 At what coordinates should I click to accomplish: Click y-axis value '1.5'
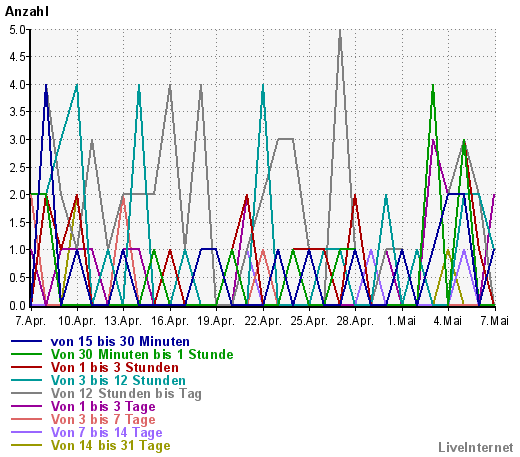click(17, 223)
